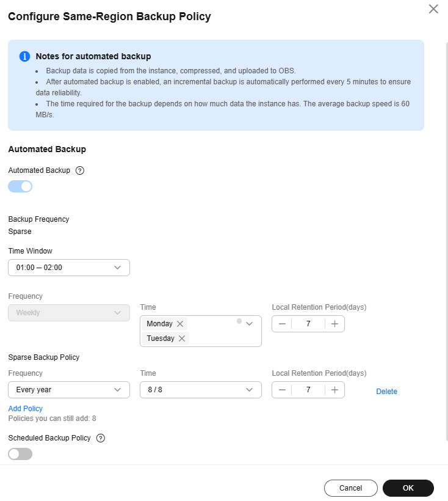Close the Configure Backup Policy dialog
This screenshot has width=448, height=501.
coord(433,9)
